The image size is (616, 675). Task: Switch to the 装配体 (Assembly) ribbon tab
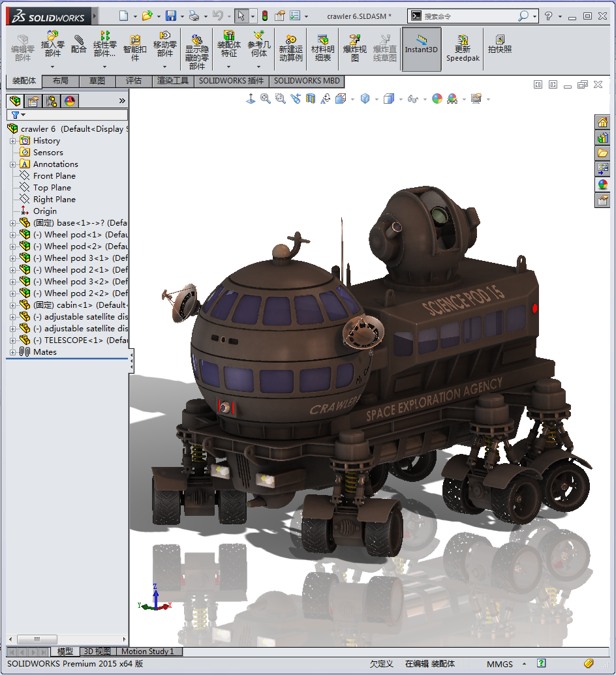[x=24, y=80]
